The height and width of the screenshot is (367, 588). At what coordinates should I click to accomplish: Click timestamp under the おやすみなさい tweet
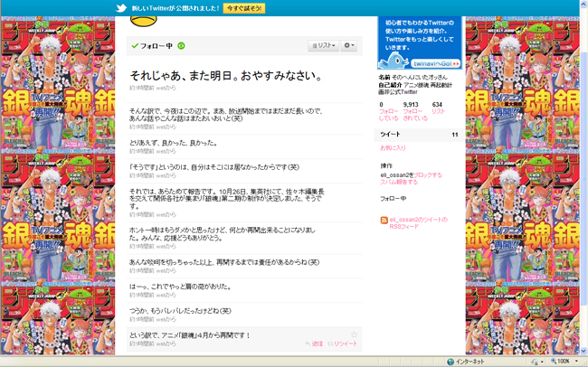tap(153, 88)
